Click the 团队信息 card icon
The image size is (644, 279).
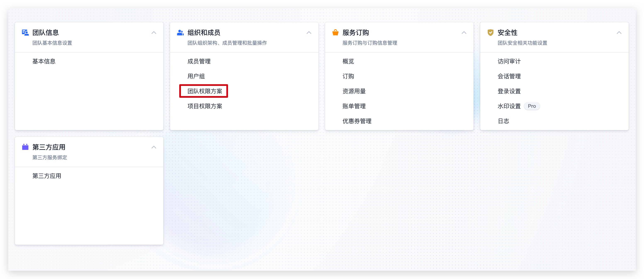(x=25, y=33)
